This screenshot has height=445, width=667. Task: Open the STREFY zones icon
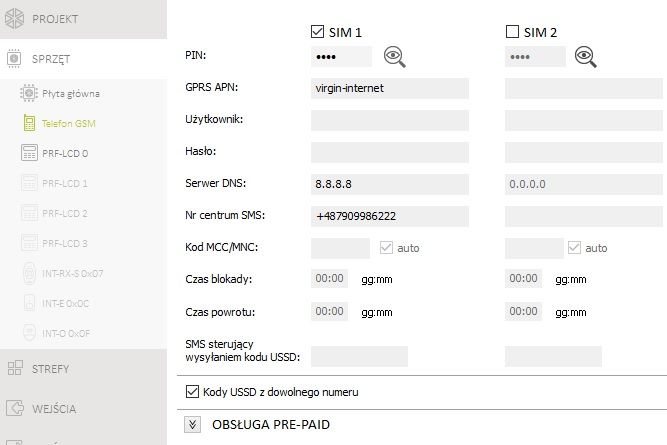[x=15, y=368]
